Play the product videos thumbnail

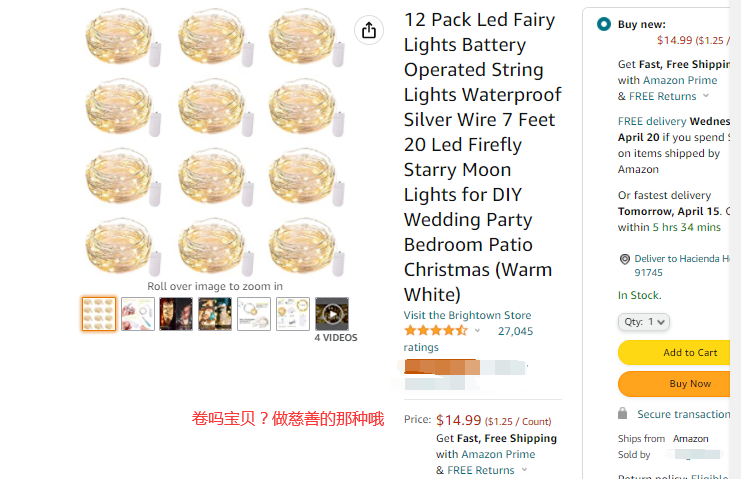pos(332,314)
